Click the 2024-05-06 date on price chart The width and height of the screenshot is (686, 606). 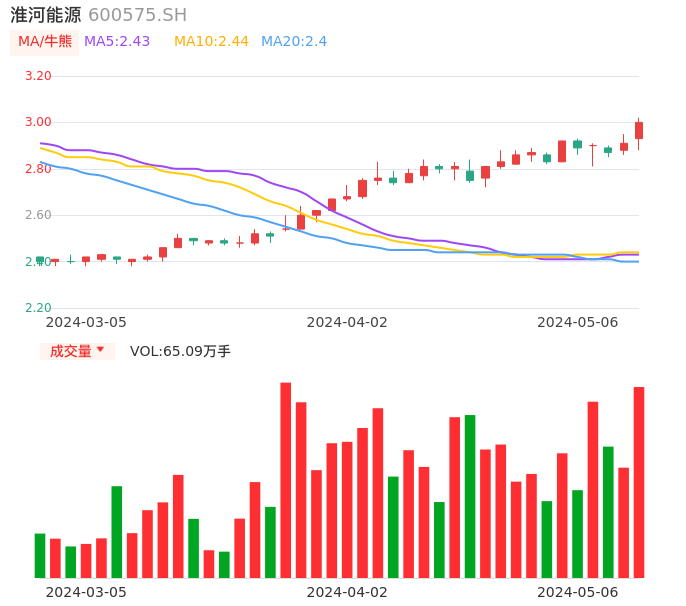coord(578,322)
